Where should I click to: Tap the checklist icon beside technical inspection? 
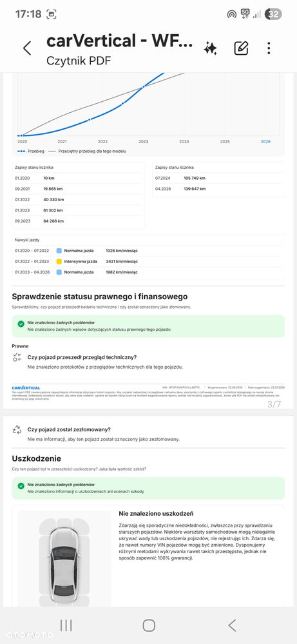(x=17, y=357)
